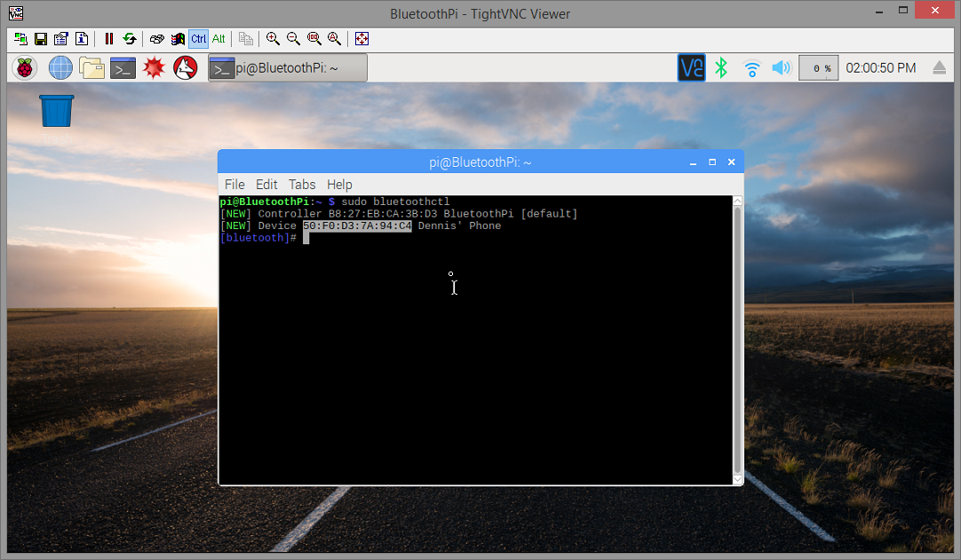961x560 pixels.
Task: Select the pi@BluetoothPi taskbar window button
Action: [288, 68]
